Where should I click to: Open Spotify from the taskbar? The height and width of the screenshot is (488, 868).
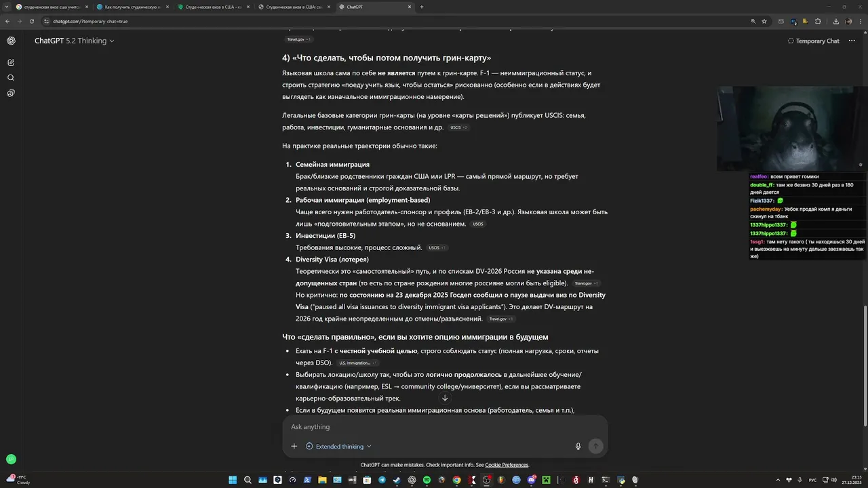[427, 480]
